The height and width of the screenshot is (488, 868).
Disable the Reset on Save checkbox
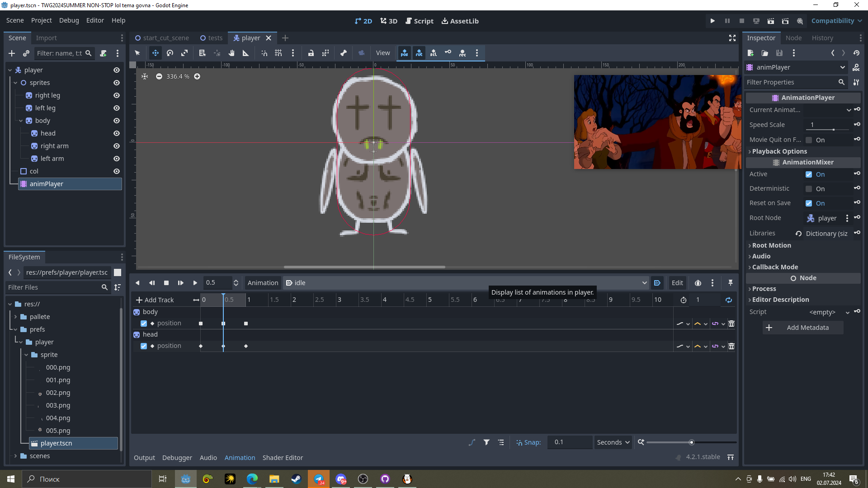[809, 203]
